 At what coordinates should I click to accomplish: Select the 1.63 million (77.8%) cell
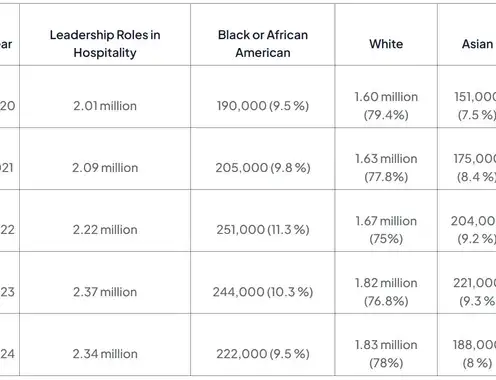386,167
